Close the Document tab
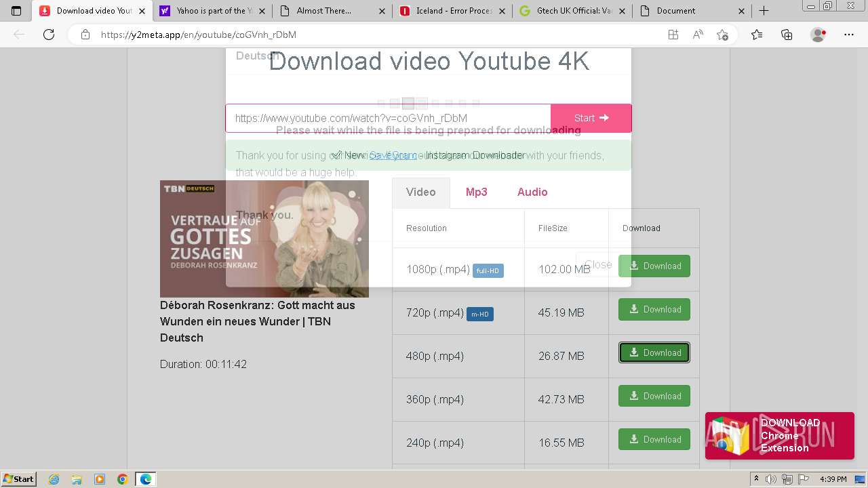Image resolution: width=868 pixels, height=488 pixels. pyautogui.click(x=741, y=11)
